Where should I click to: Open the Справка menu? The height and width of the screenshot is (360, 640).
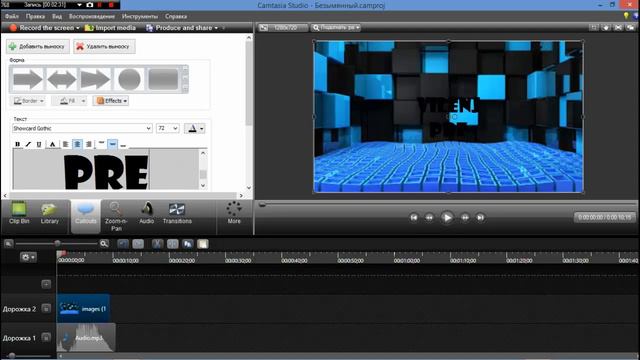click(176, 16)
